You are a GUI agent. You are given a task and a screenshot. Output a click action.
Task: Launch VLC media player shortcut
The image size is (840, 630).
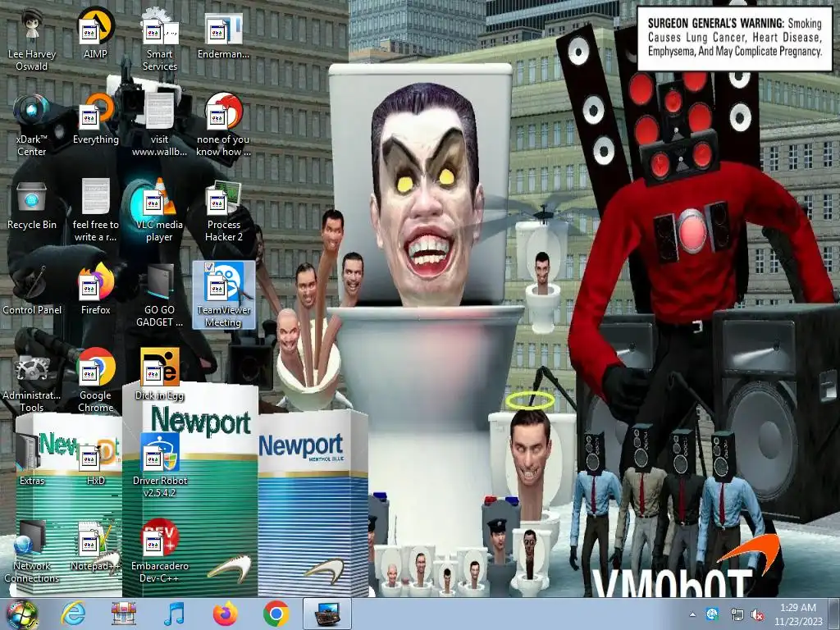(x=160, y=211)
